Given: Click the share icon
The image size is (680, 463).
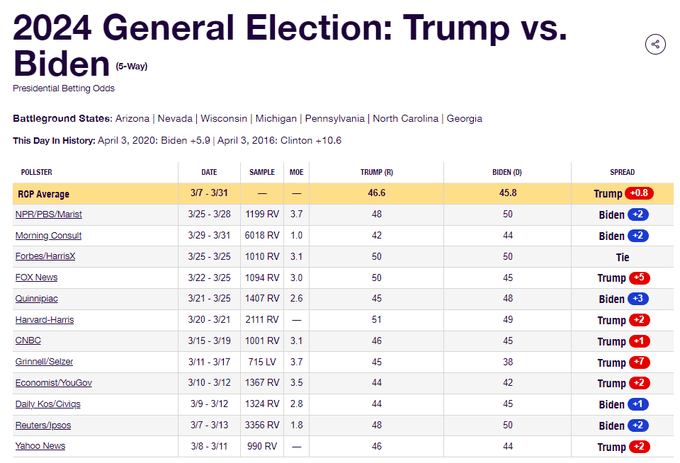Looking at the screenshot, I should (655, 44).
